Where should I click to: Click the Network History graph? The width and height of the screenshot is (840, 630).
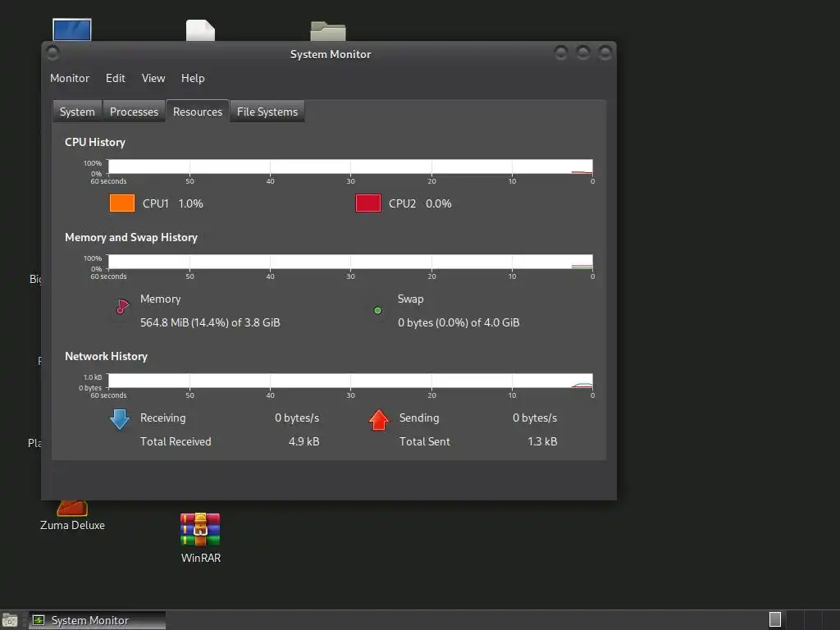[350, 381]
